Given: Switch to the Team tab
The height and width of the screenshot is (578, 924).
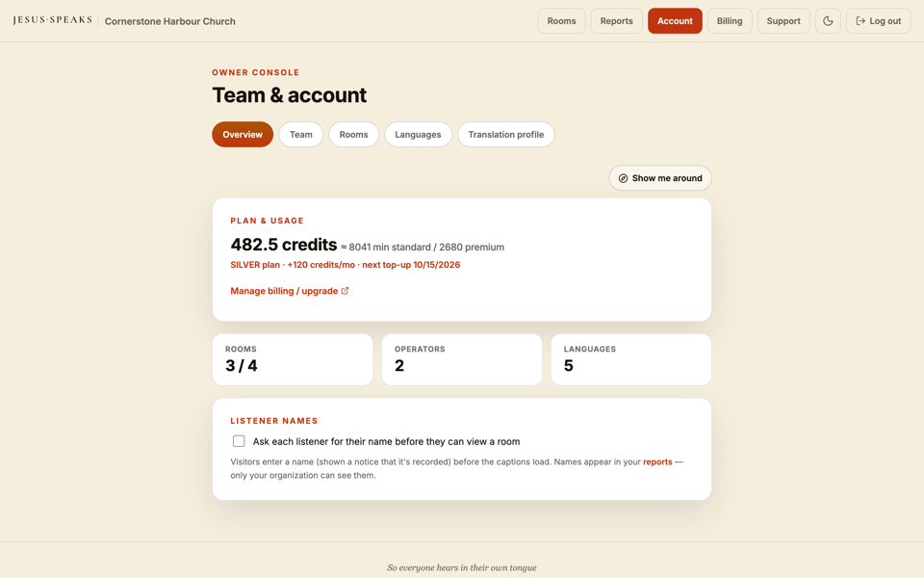Looking at the screenshot, I should [x=300, y=135].
